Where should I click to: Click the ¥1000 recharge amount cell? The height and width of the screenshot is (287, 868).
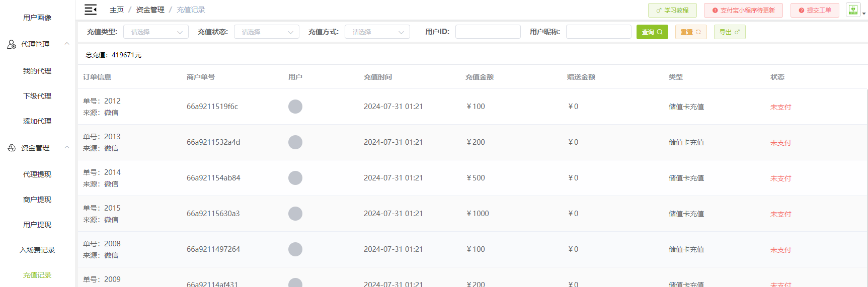point(478,214)
